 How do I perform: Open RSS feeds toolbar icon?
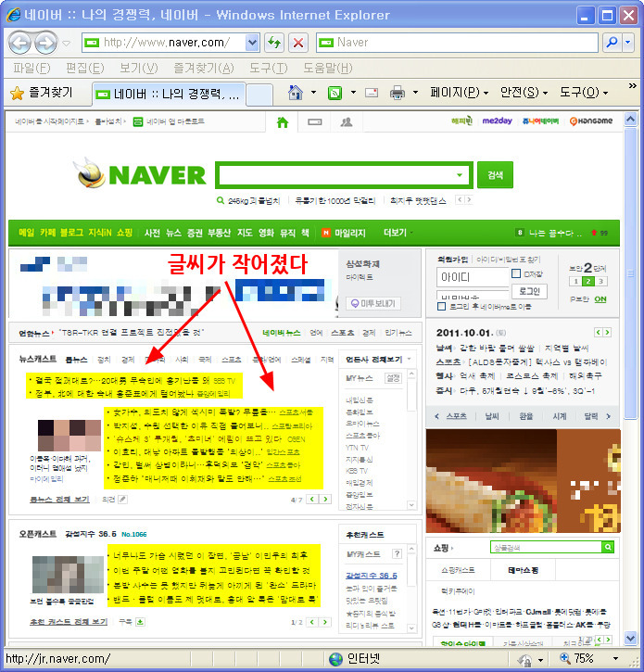click(335, 93)
